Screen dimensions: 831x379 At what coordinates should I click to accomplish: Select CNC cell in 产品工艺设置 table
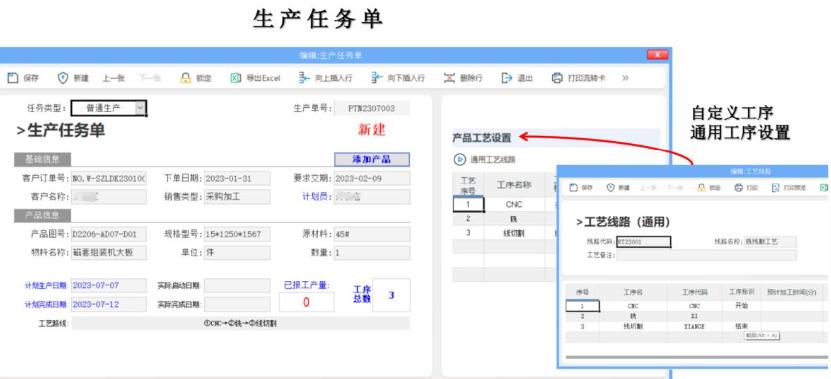click(x=514, y=204)
